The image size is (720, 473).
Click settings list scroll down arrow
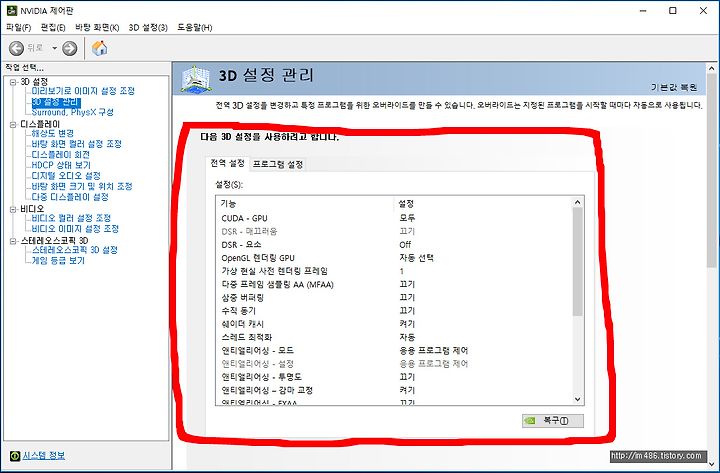click(578, 399)
